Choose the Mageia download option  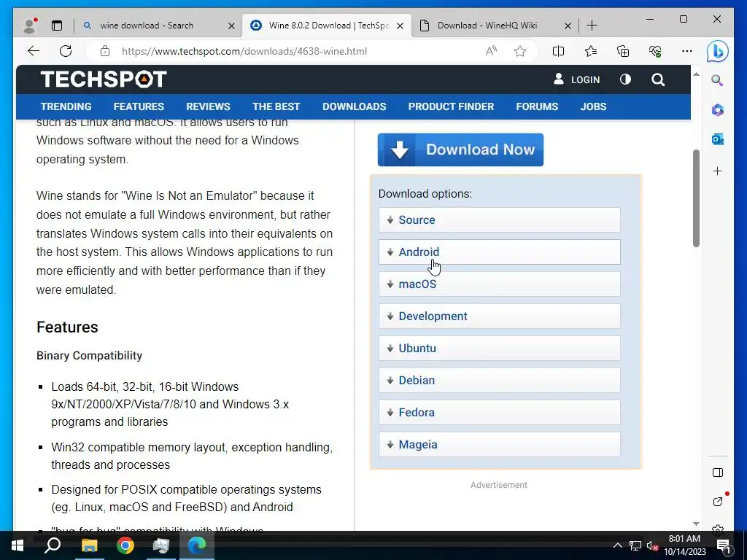500,444
